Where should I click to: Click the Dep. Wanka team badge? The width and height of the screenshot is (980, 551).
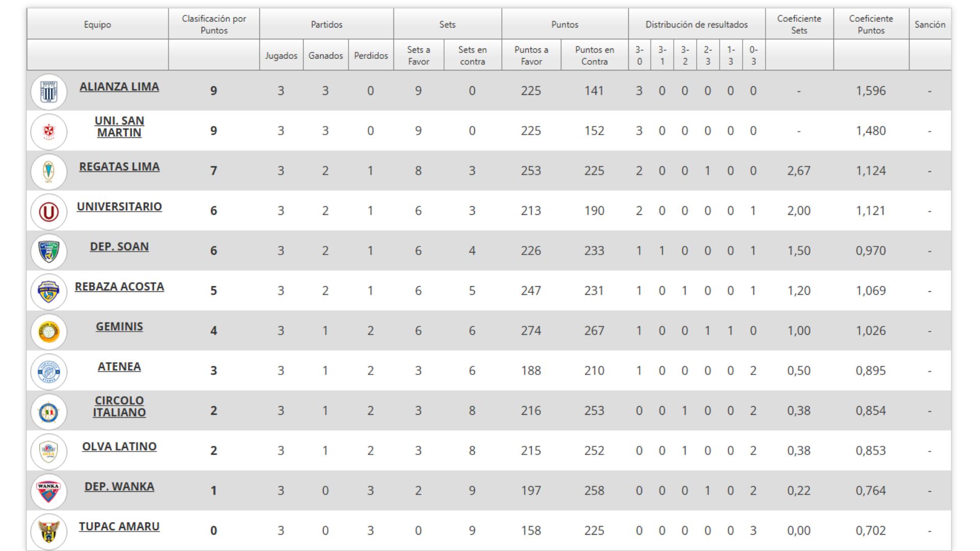(x=49, y=491)
